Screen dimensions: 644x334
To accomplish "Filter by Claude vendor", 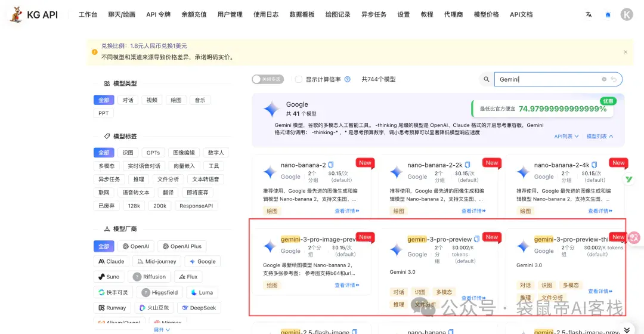I will [x=112, y=261].
